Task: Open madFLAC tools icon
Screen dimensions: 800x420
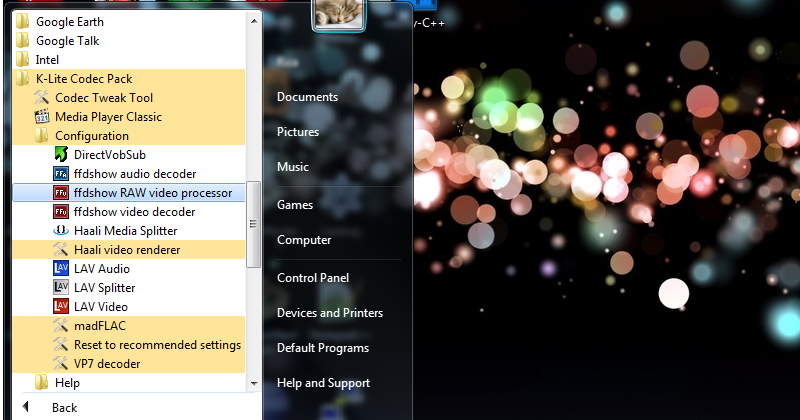Action: (x=61, y=326)
